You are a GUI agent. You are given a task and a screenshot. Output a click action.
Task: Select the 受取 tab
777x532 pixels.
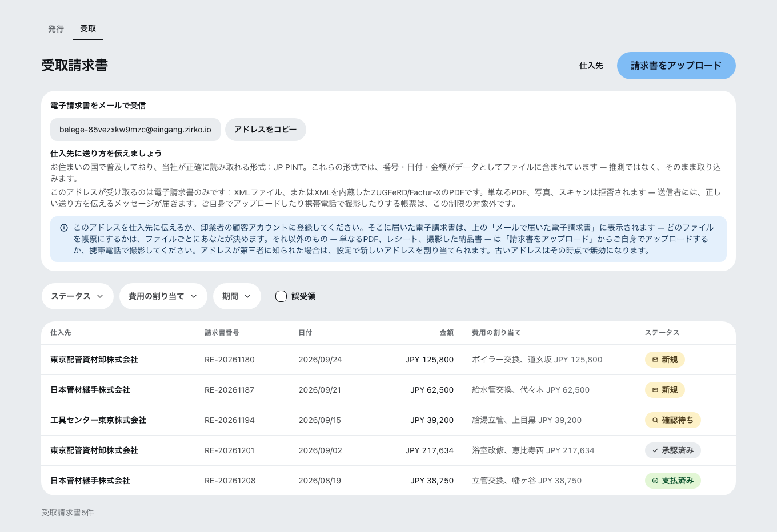(x=88, y=29)
